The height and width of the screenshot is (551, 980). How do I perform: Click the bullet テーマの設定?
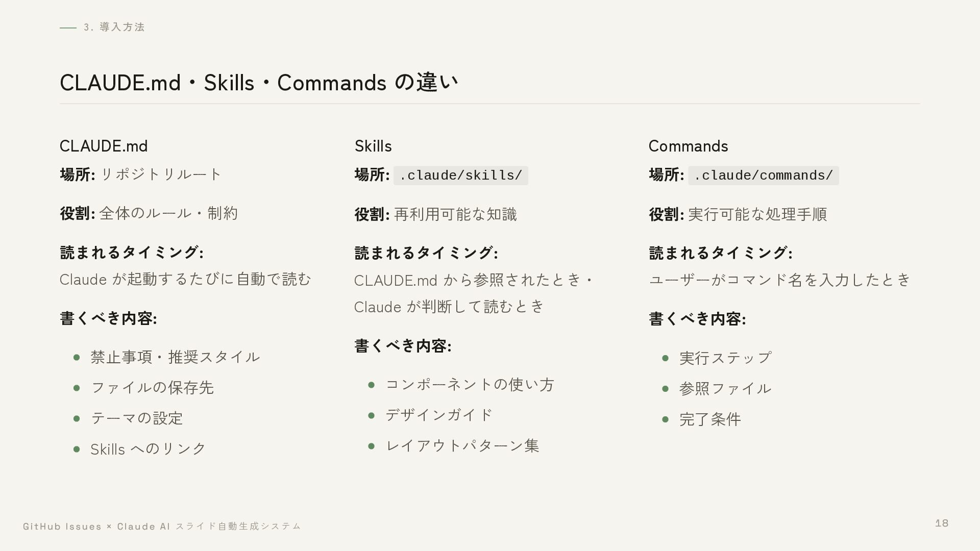(x=137, y=418)
